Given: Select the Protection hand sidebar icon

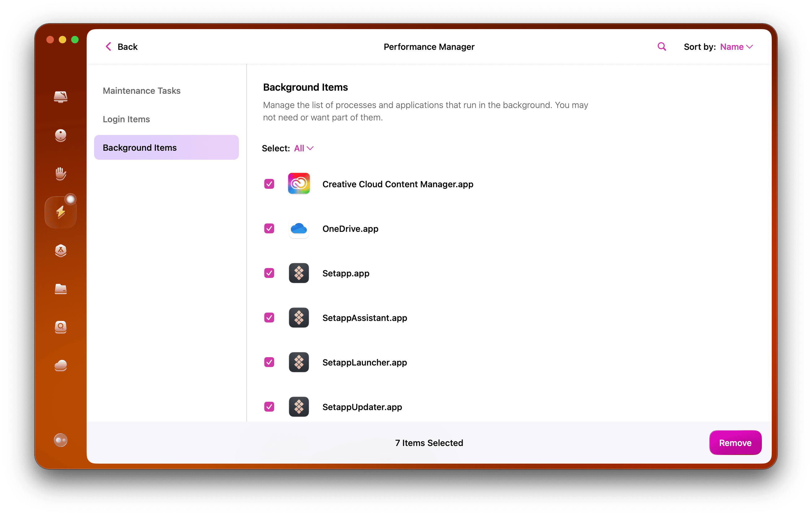Looking at the screenshot, I should tap(61, 174).
